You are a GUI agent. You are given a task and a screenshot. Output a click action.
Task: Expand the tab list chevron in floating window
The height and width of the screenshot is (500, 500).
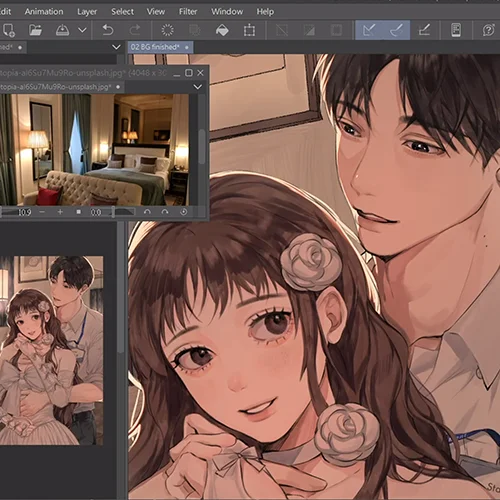coord(198,87)
